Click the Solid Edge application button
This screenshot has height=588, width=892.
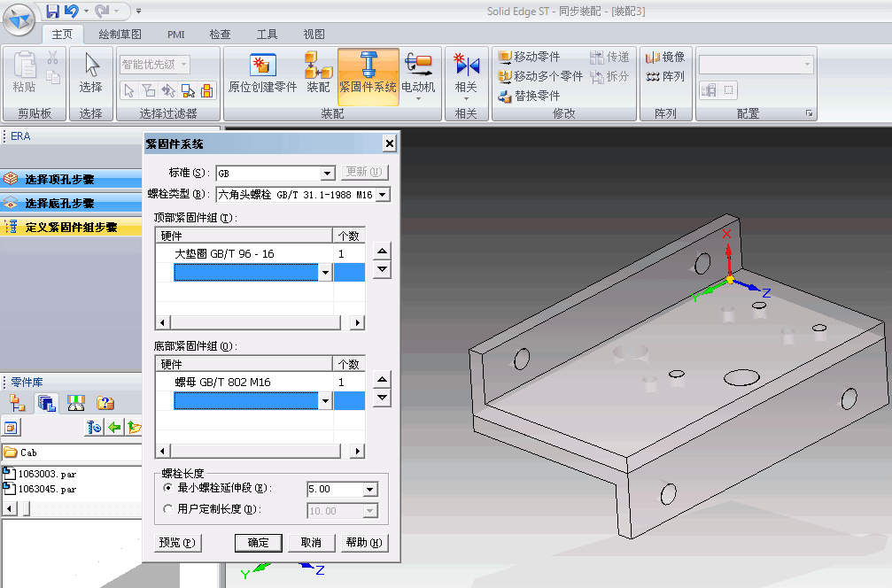[x=19, y=19]
